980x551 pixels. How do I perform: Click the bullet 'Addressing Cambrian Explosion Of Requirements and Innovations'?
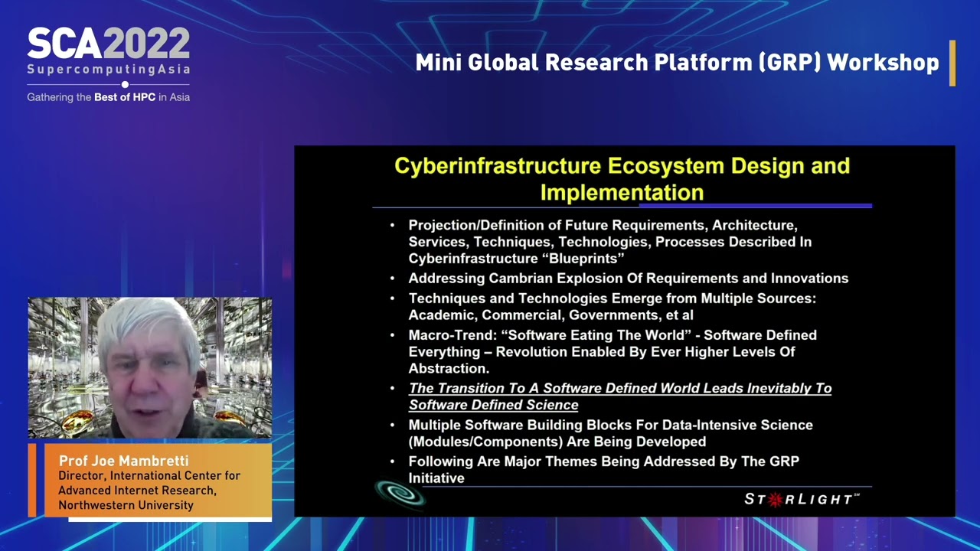click(628, 279)
